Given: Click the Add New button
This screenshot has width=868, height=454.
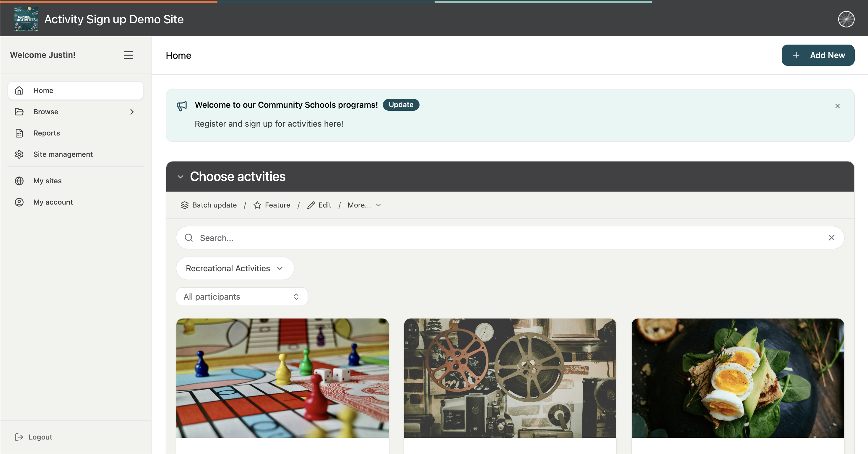Looking at the screenshot, I should point(818,55).
